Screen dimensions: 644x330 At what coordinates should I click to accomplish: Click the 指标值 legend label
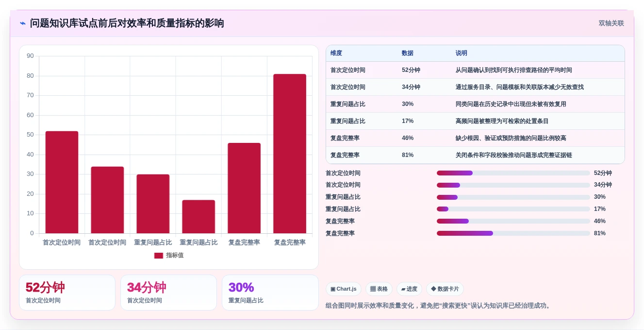175,256
